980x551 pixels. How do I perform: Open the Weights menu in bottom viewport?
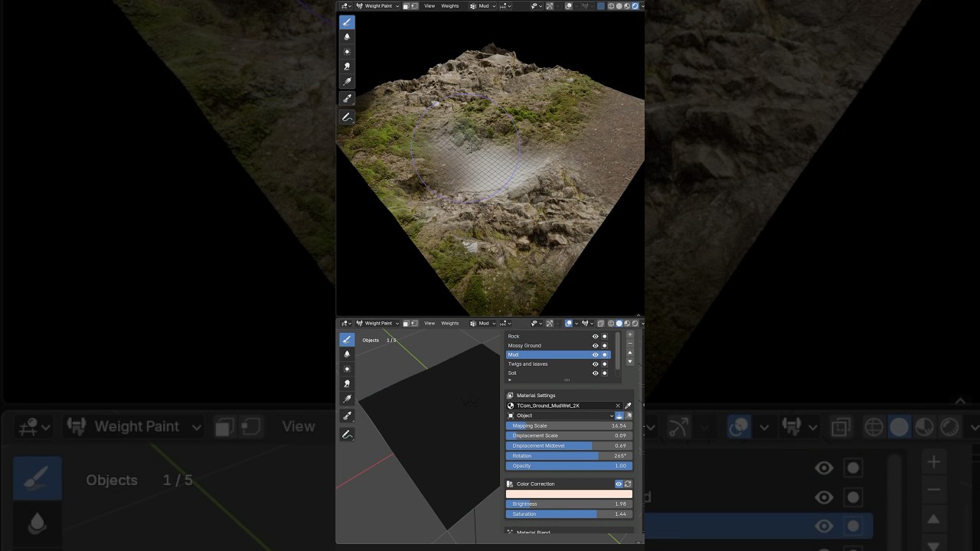(x=450, y=323)
